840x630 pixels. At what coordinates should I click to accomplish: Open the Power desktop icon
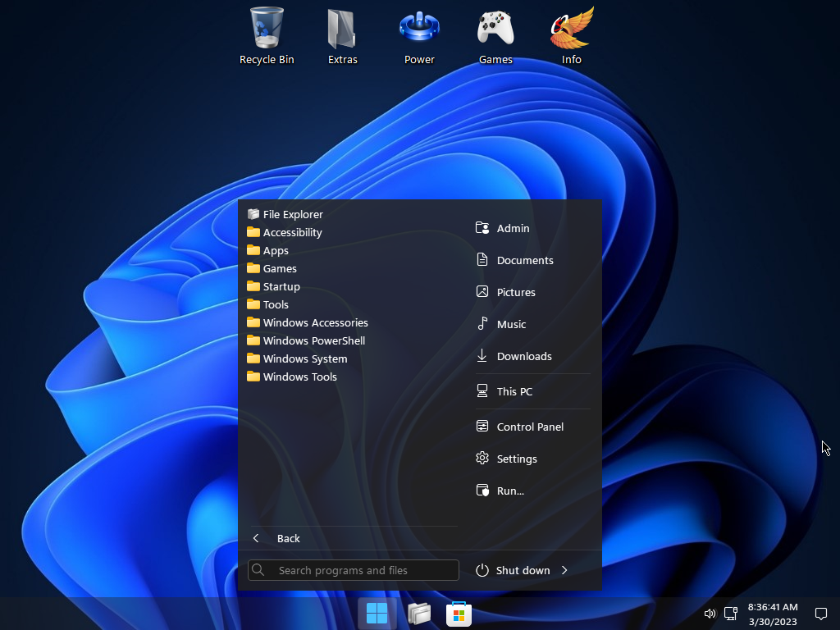419,36
